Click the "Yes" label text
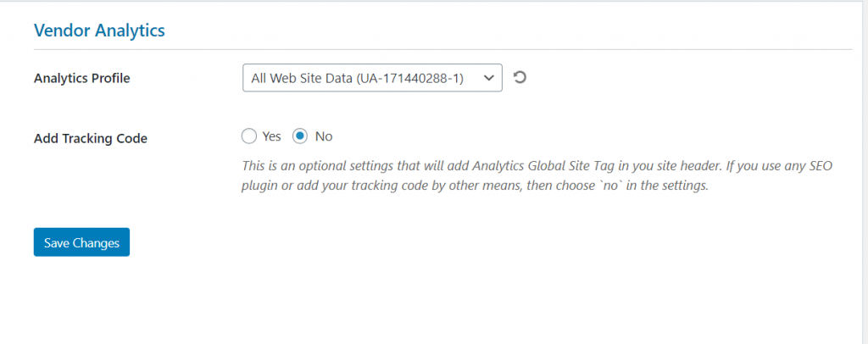Image resolution: width=868 pixels, height=344 pixels. tap(272, 136)
